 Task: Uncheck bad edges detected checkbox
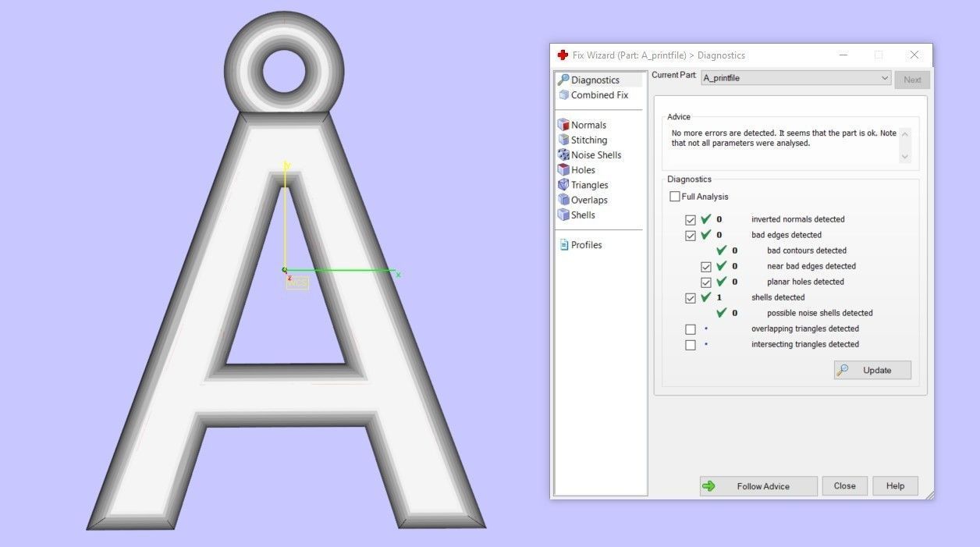691,236
